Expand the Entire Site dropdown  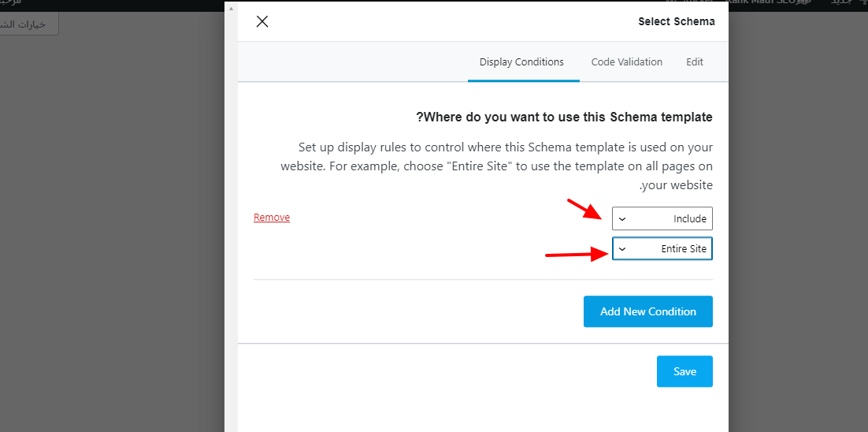662,249
